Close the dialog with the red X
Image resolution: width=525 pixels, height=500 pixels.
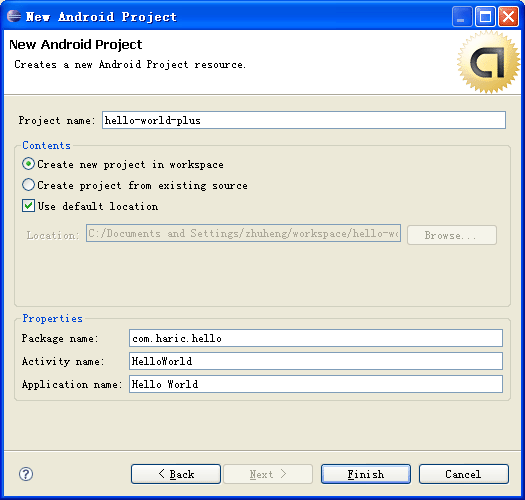coord(509,16)
